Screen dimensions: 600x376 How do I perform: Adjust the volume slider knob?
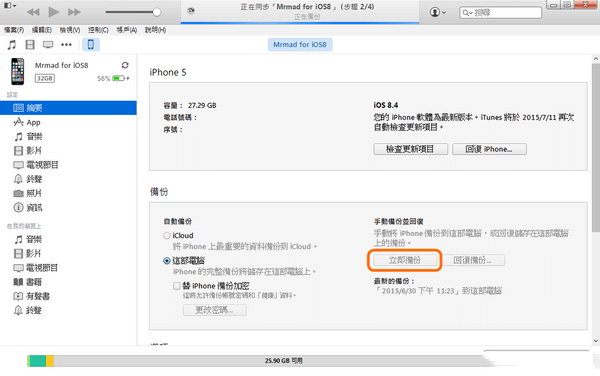(157, 12)
